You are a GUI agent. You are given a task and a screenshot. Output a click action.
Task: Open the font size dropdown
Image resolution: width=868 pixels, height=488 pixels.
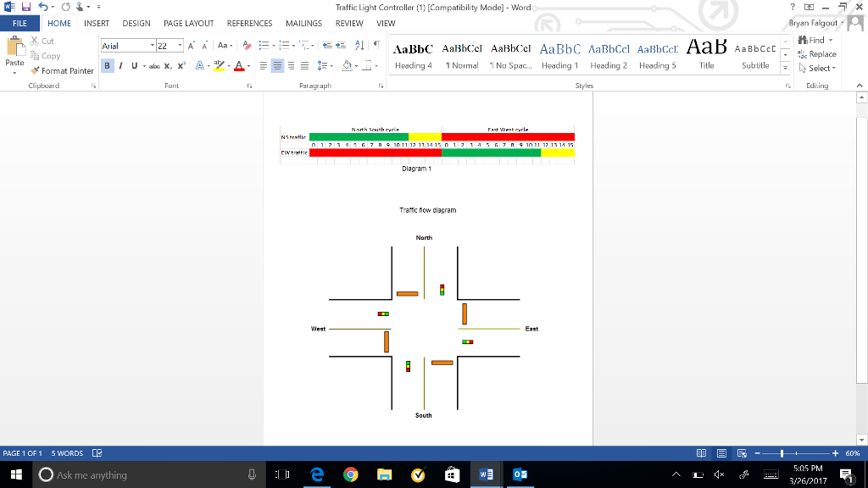tap(180, 46)
